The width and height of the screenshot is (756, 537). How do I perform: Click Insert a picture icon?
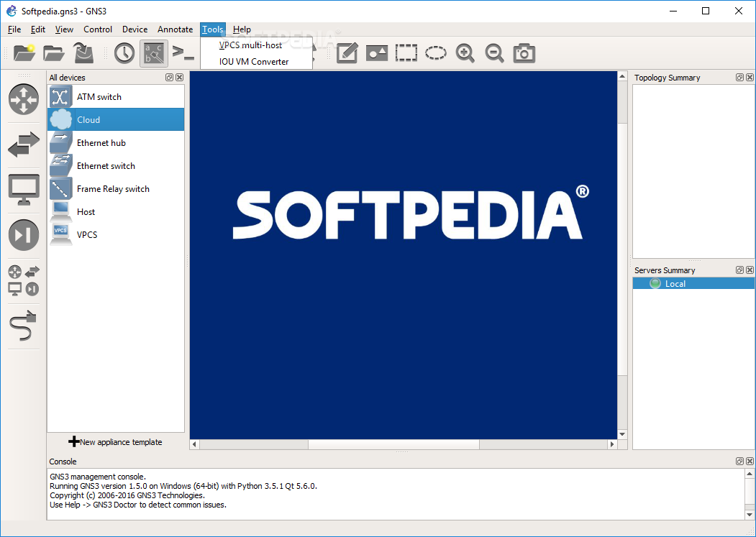point(377,52)
